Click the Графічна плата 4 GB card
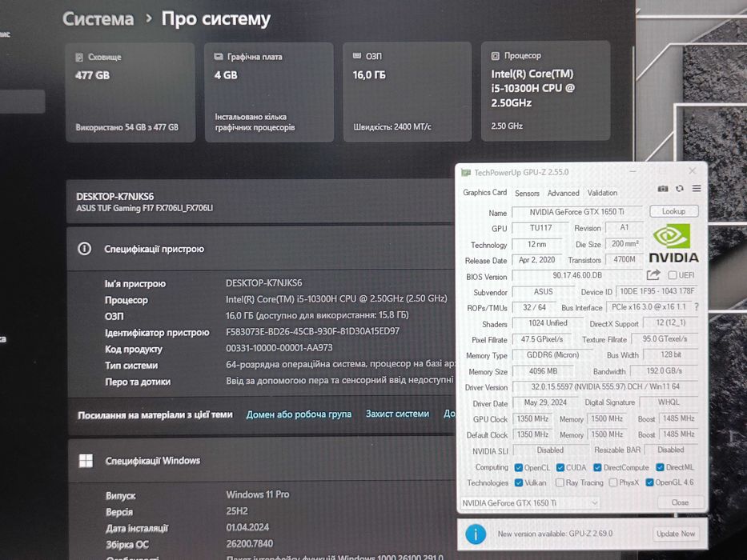The width and height of the screenshot is (747, 560). 269,92
